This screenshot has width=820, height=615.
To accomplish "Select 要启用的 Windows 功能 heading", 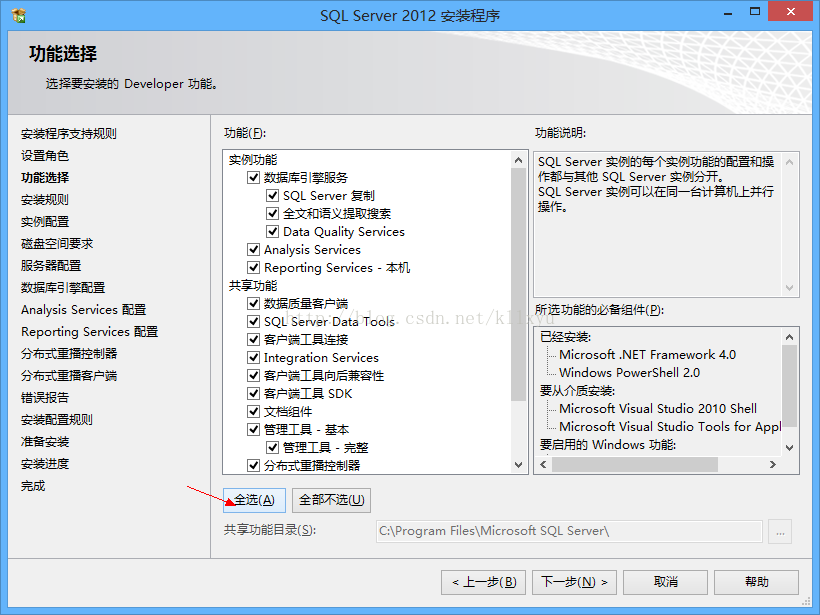I will [x=608, y=445].
